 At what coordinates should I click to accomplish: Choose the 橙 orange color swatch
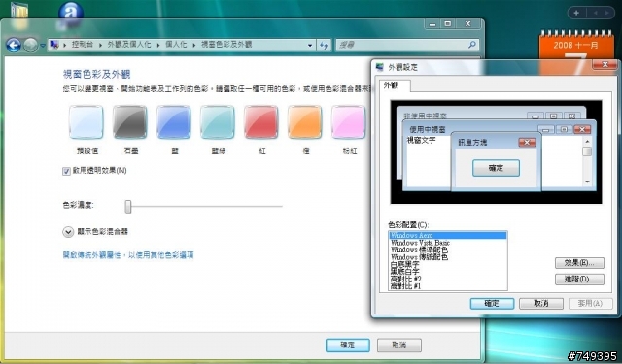(304, 122)
